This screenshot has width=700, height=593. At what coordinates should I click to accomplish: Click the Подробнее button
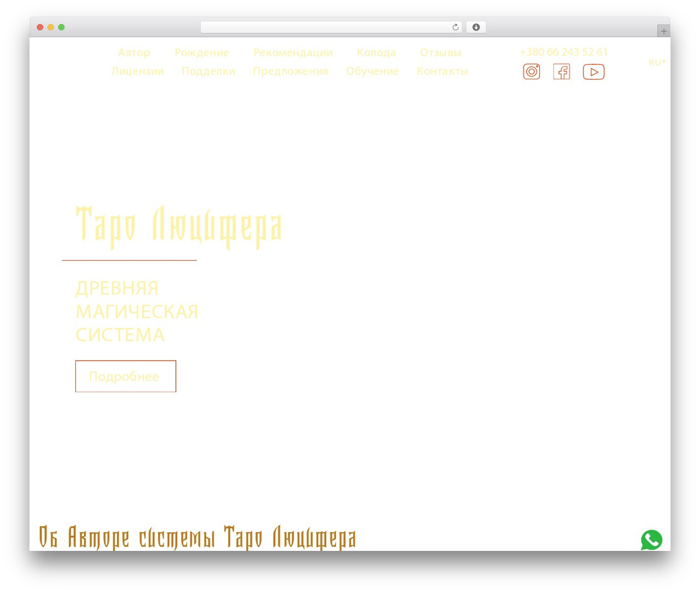126,376
